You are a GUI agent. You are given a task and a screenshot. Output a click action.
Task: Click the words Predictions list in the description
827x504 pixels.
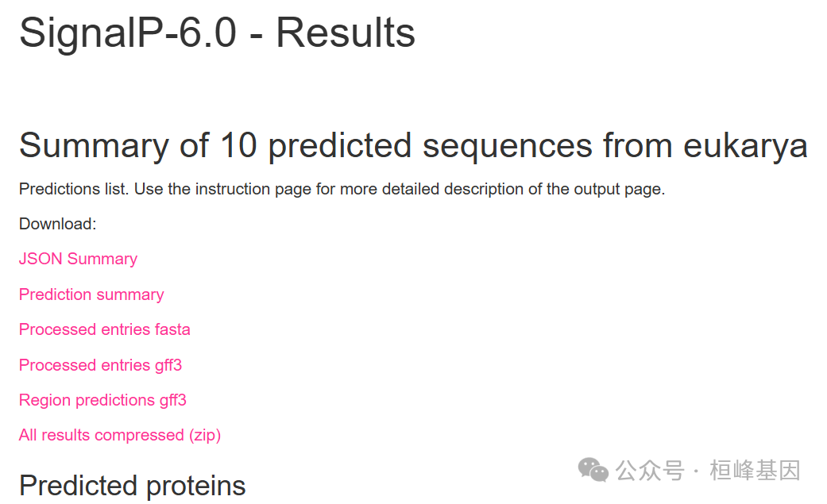click(73, 190)
